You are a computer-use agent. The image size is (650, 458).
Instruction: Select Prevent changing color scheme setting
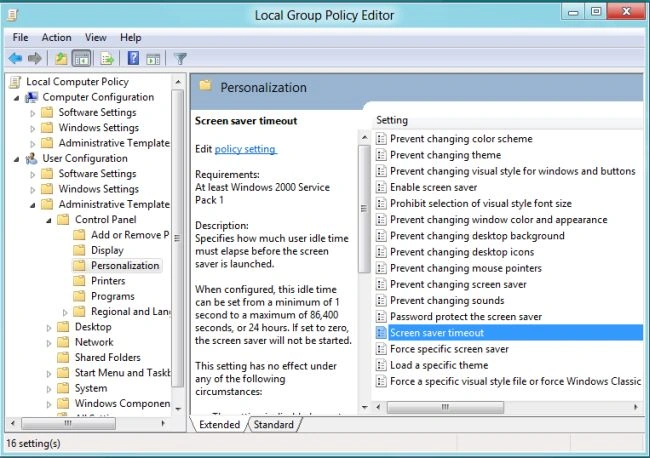click(461, 139)
